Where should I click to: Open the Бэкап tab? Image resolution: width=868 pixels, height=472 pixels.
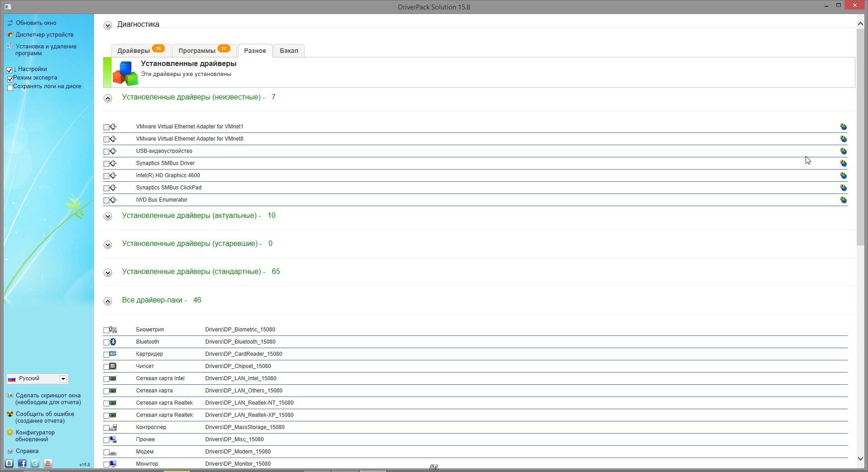[289, 51]
